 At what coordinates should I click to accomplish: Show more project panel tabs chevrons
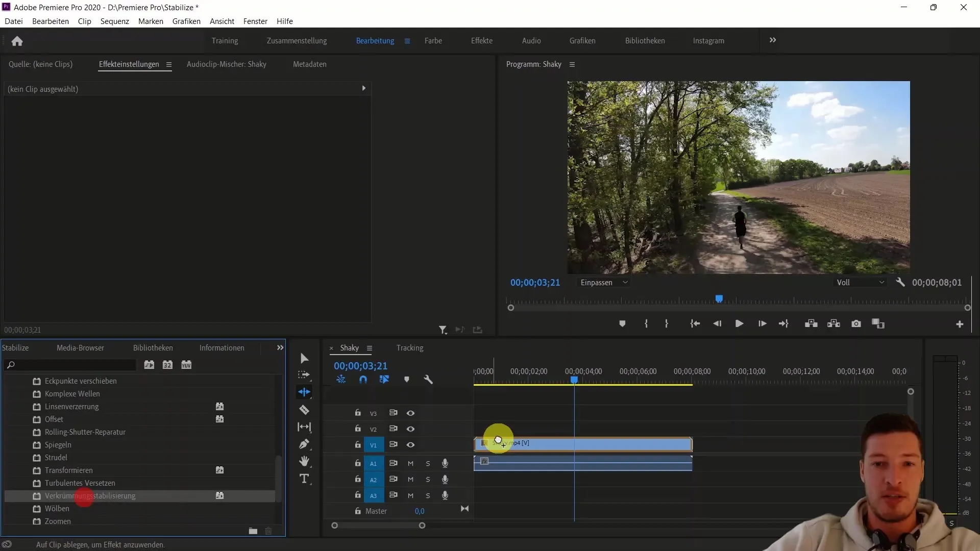coord(280,347)
